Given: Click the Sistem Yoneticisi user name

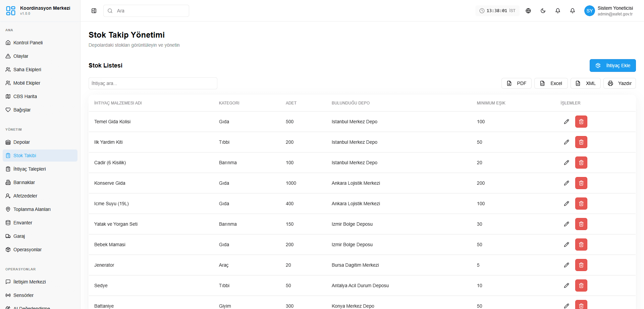Looking at the screenshot, I should point(615,8).
